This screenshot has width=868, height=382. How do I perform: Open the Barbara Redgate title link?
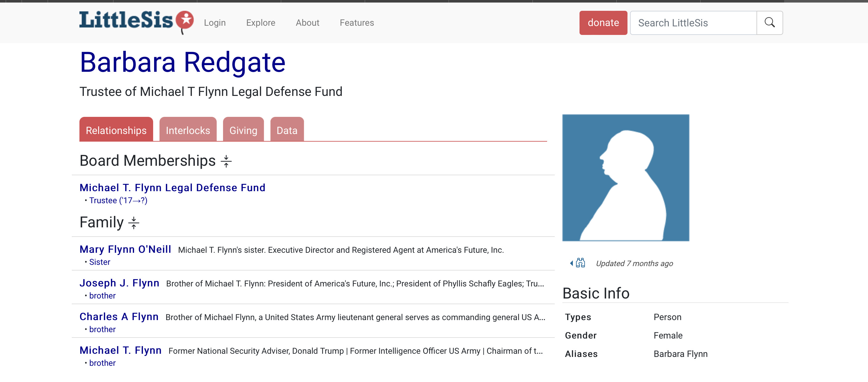click(182, 62)
